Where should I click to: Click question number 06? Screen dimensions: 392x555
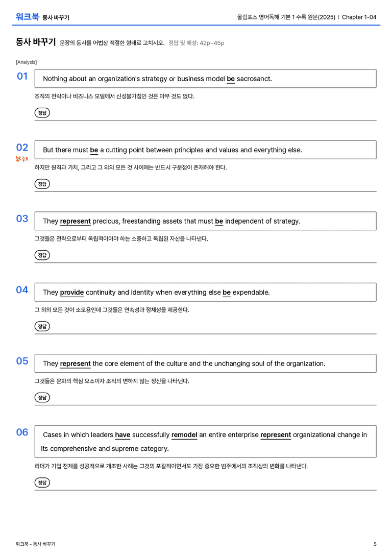pyautogui.click(x=22, y=432)
